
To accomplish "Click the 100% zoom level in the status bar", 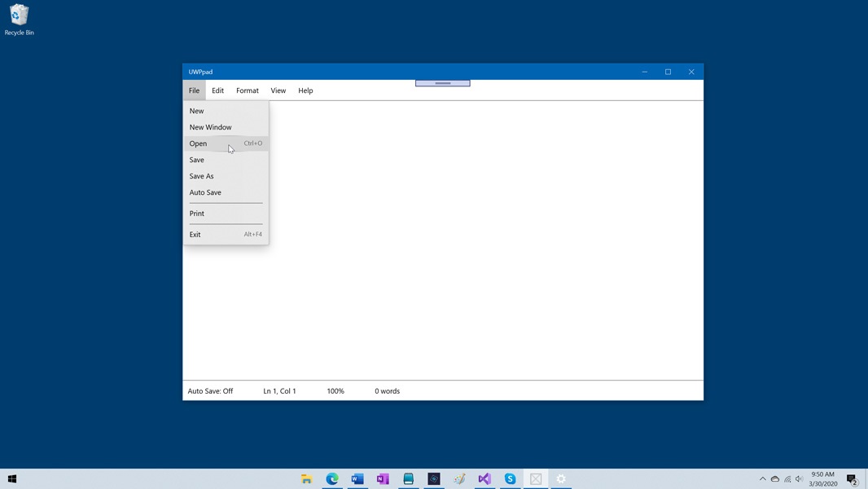I will click(x=335, y=391).
